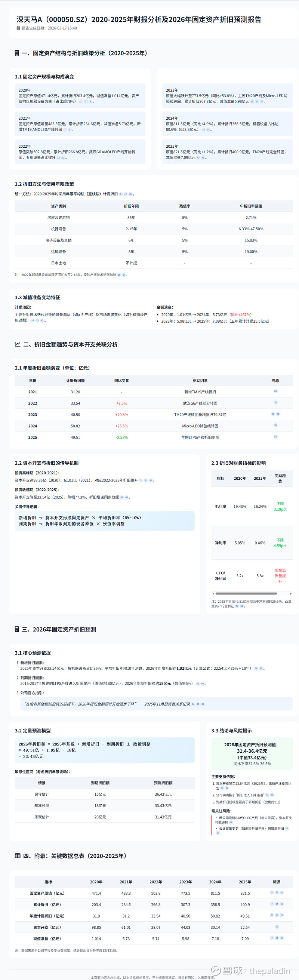This screenshot has width=299, height=980.
Task: Open citation 16 in the 1.2 table footnote
Action: (119, 275)
